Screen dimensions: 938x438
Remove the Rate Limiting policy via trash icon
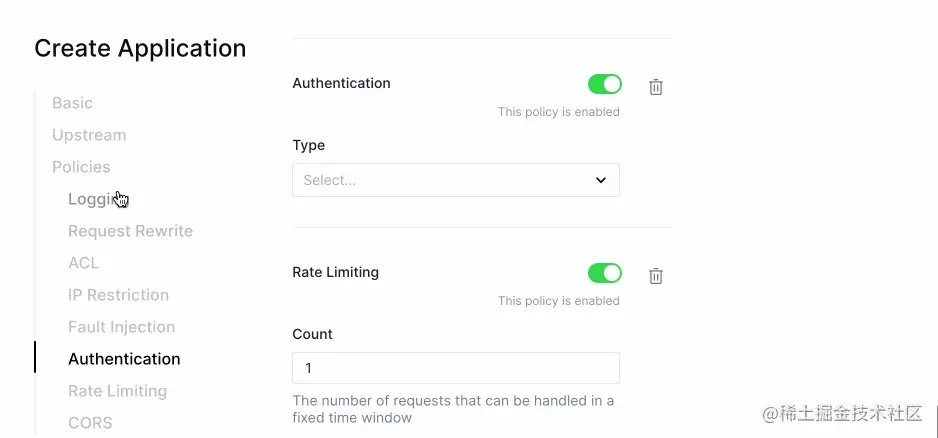pyautogui.click(x=656, y=276)
